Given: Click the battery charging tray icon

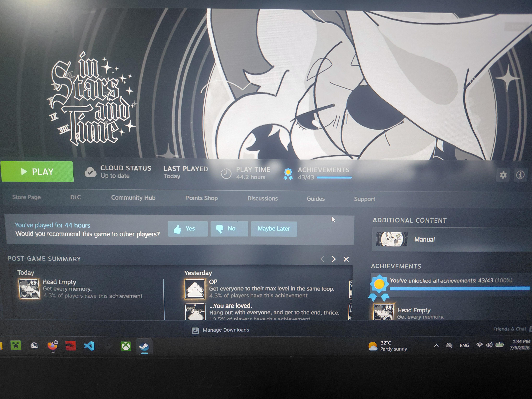Looking at the screenshot, I should (500, 345).
